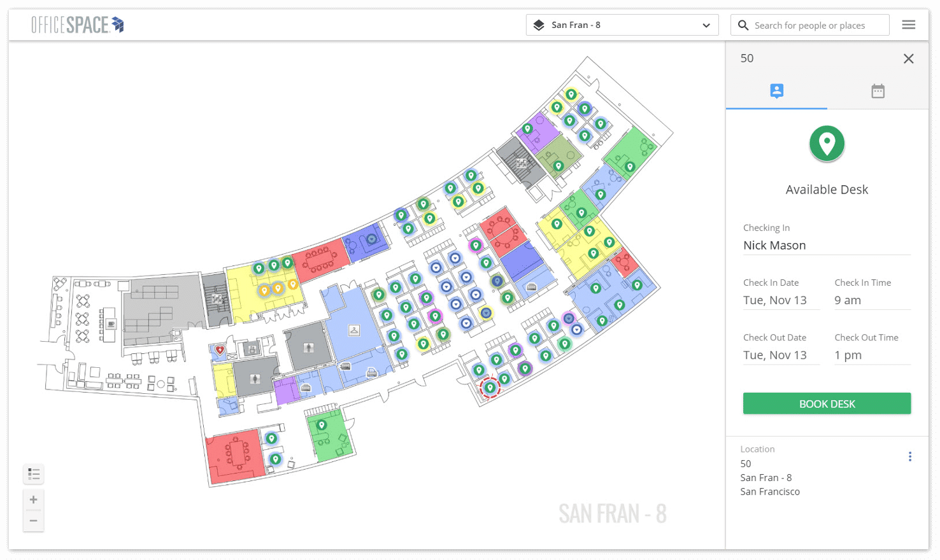Viewport: 940px width, 560px height.
Task: Open the Check Out Time 1 pm selector
Action: click(x=872, y=355)
